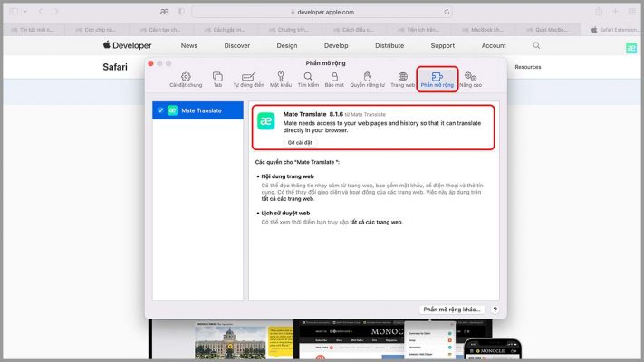
Task: Open Cài đặt chung preferences pane
Action: (x=185, y=80)
